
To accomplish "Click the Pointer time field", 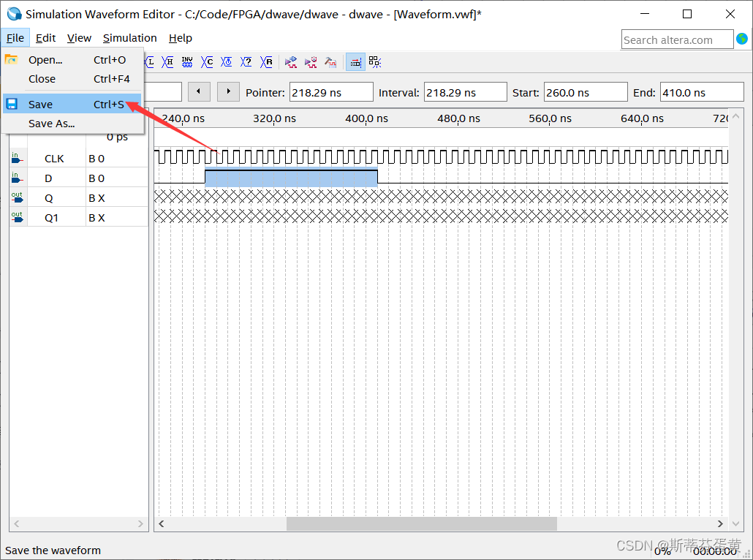I will [331, 92].
